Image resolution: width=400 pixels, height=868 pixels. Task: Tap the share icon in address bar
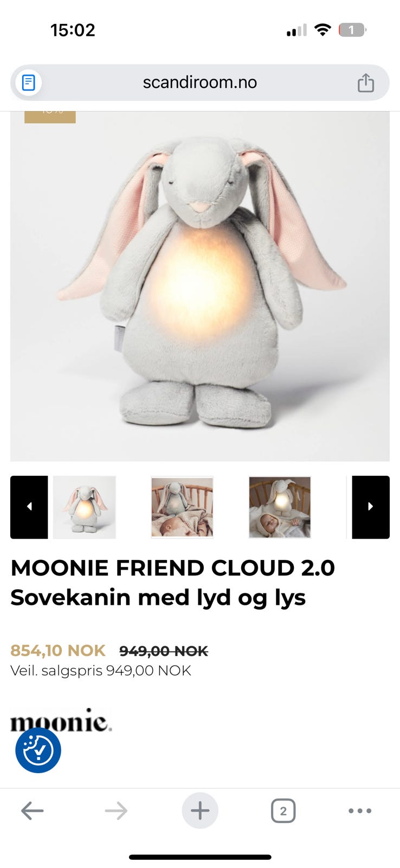(x=366, y=83)
